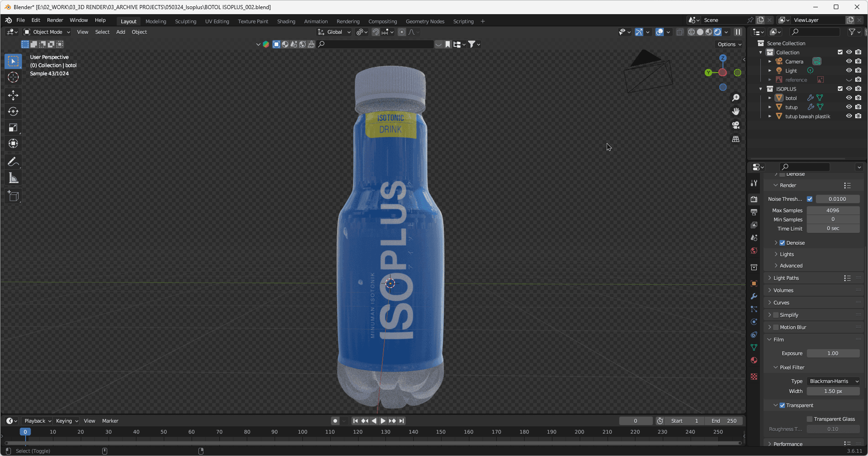Open the Output properties tab
868x456 pixels.
[x=754, y=212]
